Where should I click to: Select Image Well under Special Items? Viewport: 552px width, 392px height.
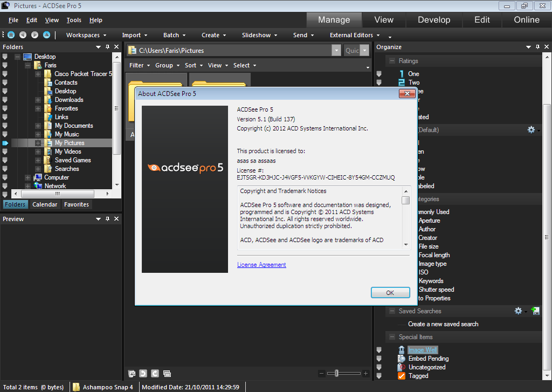click(422, 349)
